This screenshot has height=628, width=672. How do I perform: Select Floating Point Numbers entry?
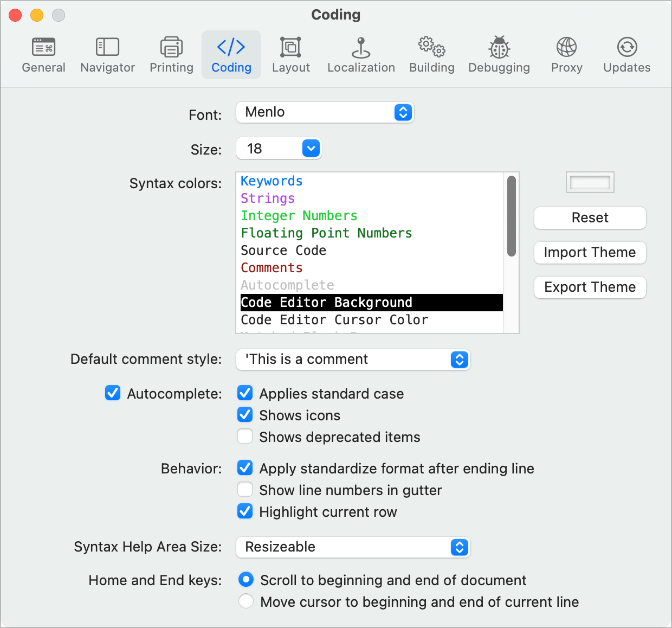point(372,233)
